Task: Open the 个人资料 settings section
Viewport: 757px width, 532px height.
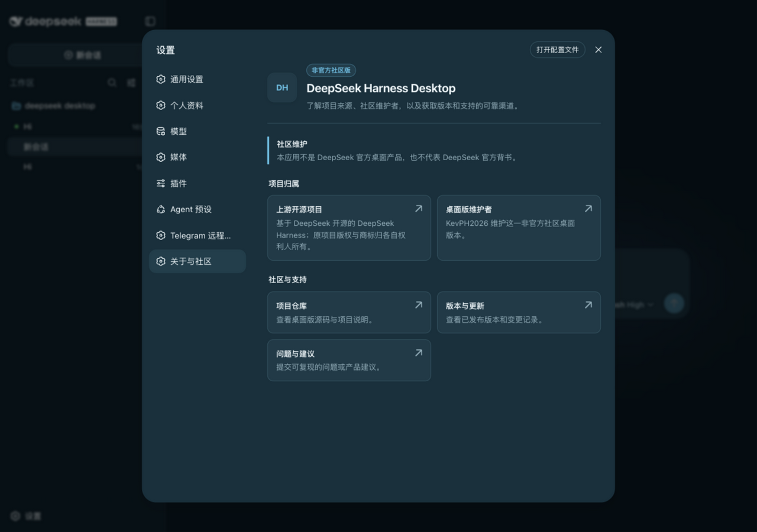Action: point(197,105)
